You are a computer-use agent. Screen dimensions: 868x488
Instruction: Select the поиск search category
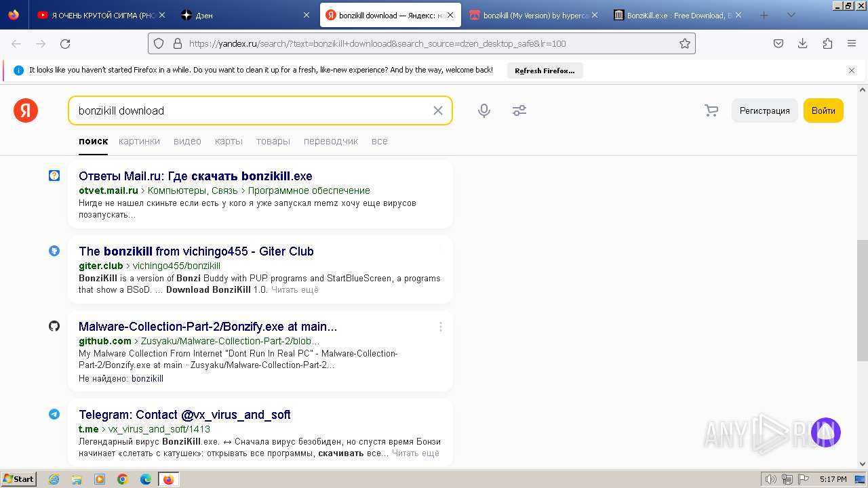click(93, 141)
